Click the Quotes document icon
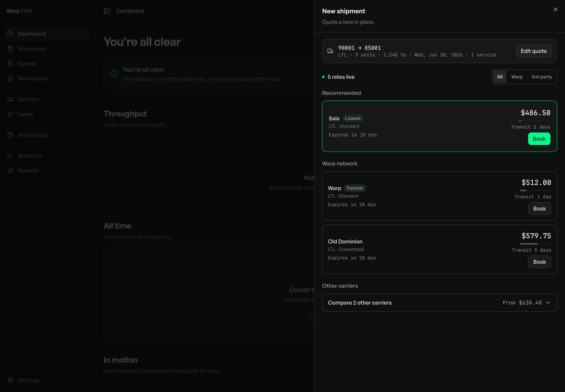565x392 pixels. point(10,64)
